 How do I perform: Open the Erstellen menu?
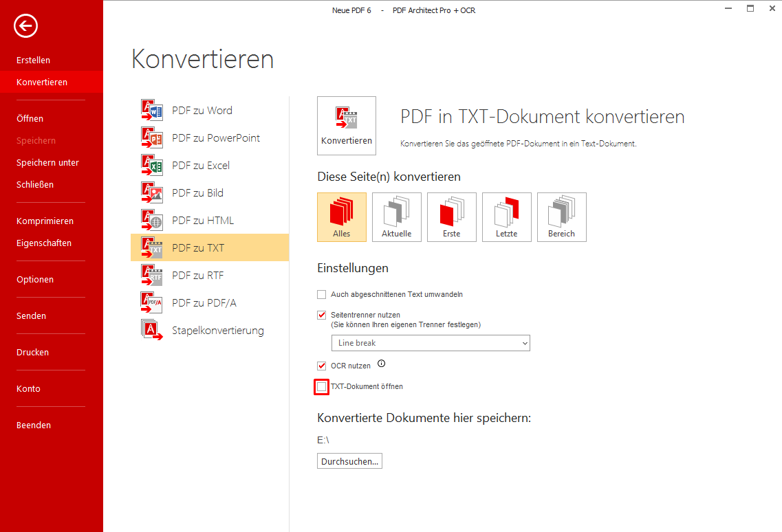coord(34,60)
